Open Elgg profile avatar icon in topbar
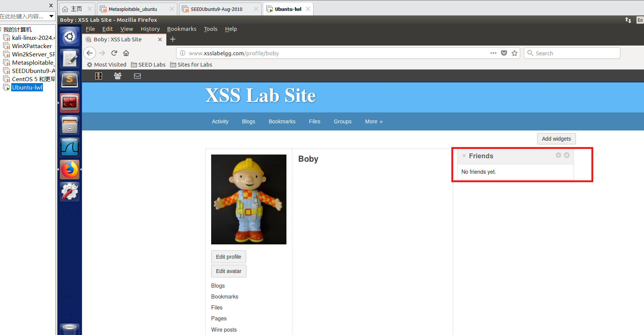The width and height of the screenshot is (644, 335). click(x=99, y=76)
